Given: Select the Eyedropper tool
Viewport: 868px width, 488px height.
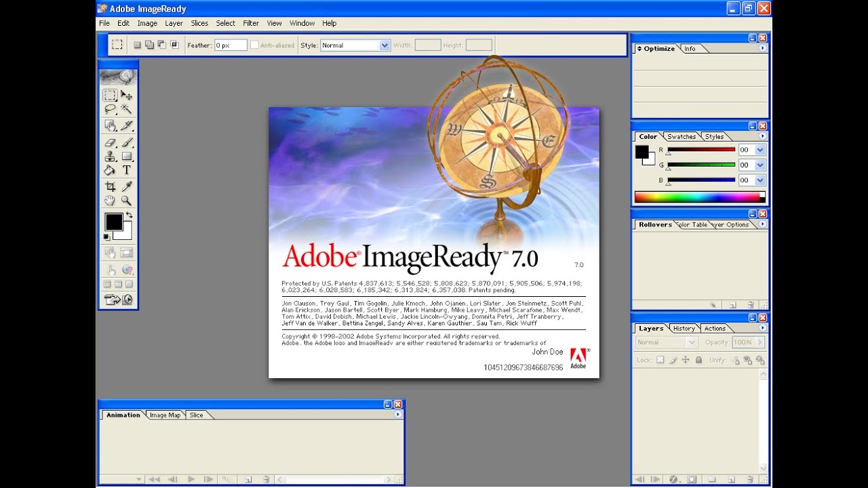Looking at the screenshot, I should pyautogui.click(x=127, y=186).
